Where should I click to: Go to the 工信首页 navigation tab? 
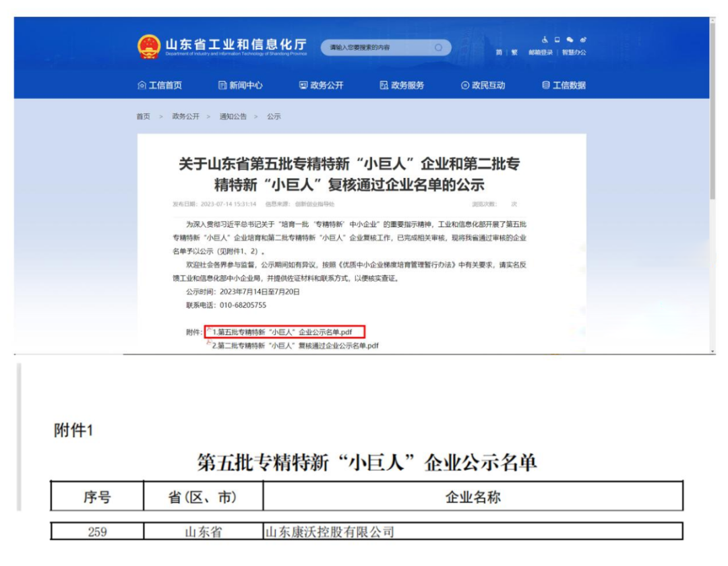(x=160, y=86)
